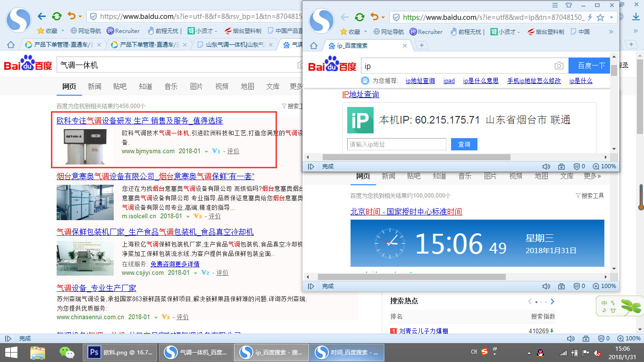Open the 搜索工具 filter in the 时间 window
The width and height of the screenshot is (644, 362).
coord(590,196)
